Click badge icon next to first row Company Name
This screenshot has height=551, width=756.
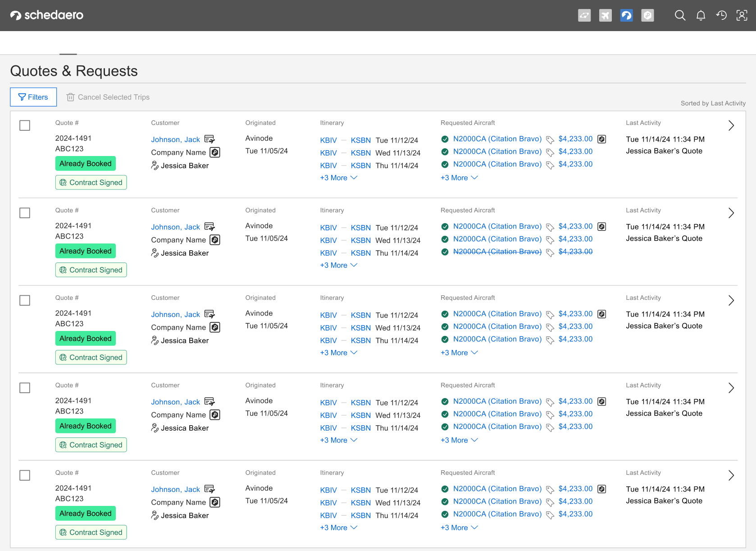(215, 152)
